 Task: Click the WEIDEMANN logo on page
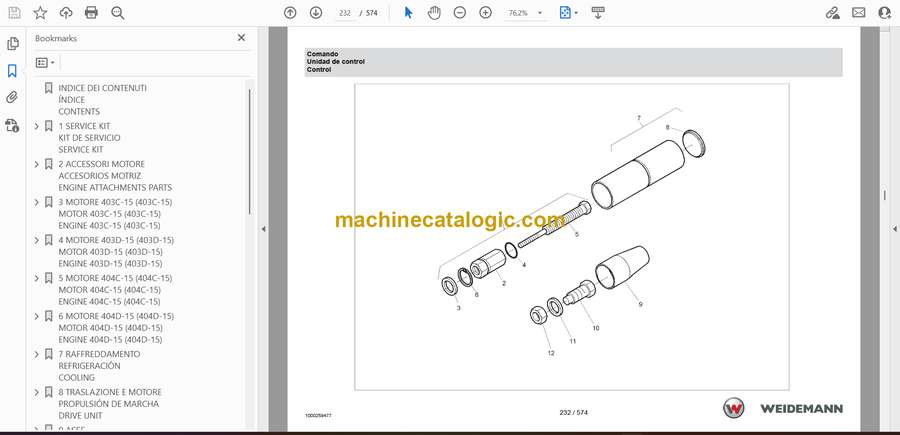click(x=782, y=409)
